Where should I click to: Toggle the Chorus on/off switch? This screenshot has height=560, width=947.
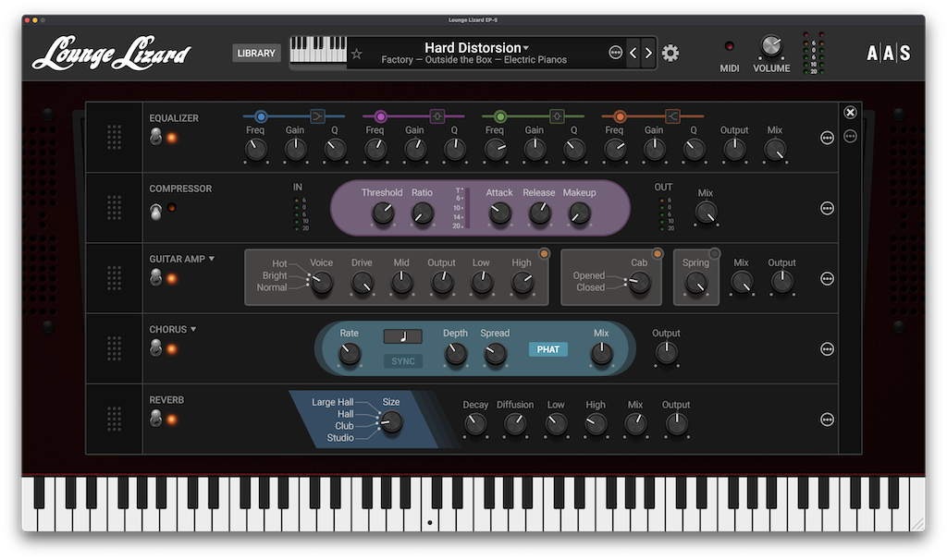tap(155, 348)
